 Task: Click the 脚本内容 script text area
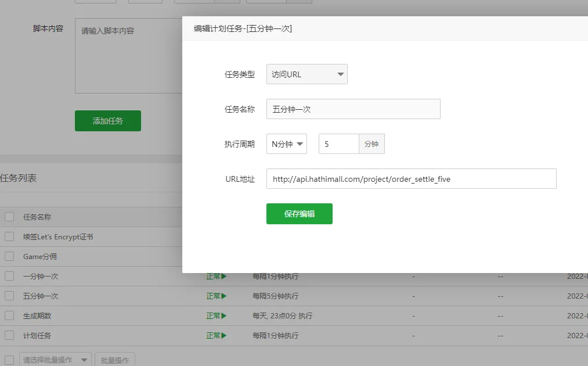click(x=129, y=56)
